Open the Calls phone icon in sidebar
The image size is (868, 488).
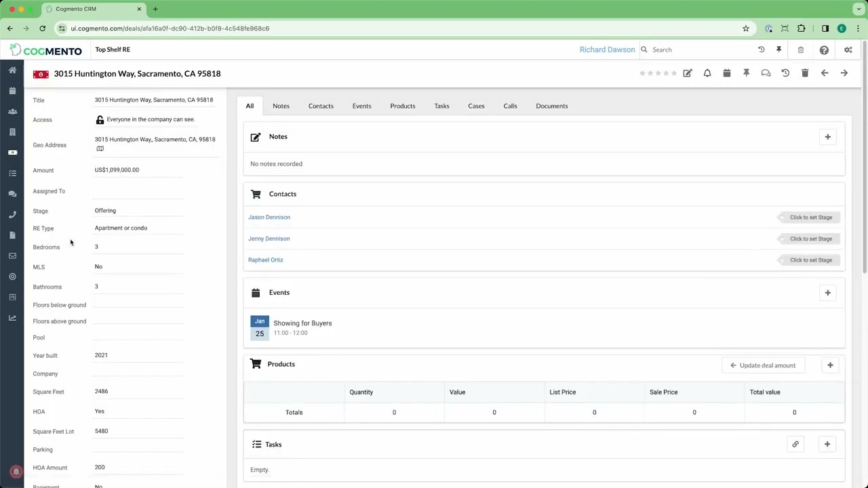point(12,215)
